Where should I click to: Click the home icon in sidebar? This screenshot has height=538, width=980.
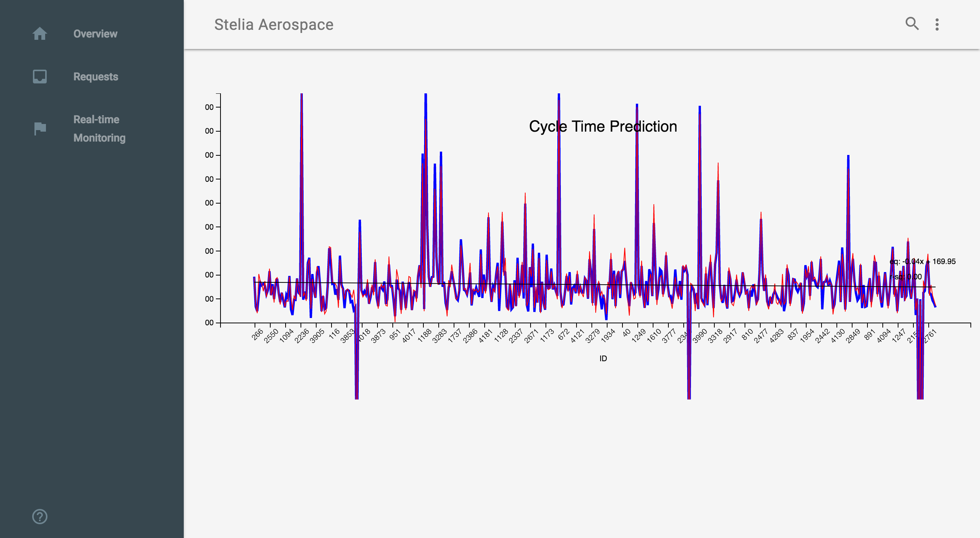[x=40, y=34]
